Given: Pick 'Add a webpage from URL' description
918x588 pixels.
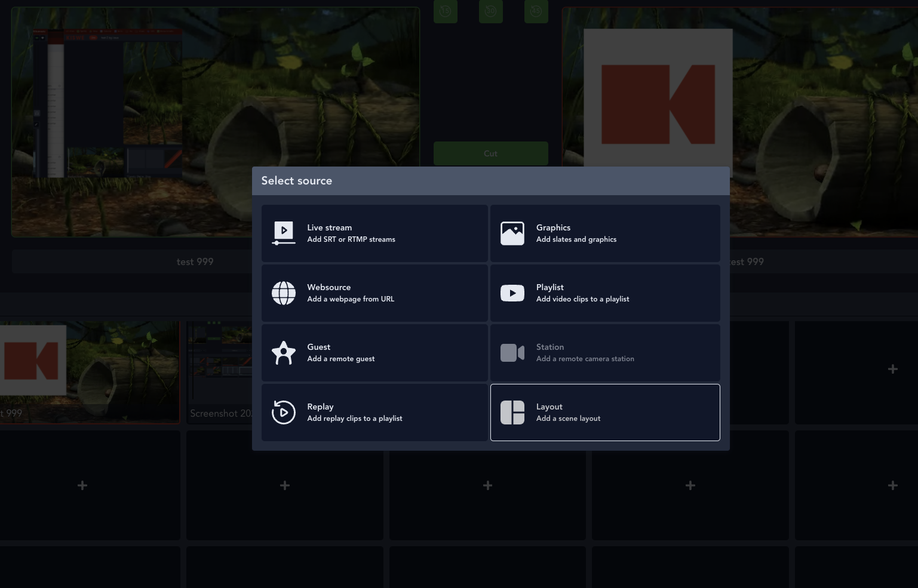Looking at the screenshot, I should click(x=351, y=299).
